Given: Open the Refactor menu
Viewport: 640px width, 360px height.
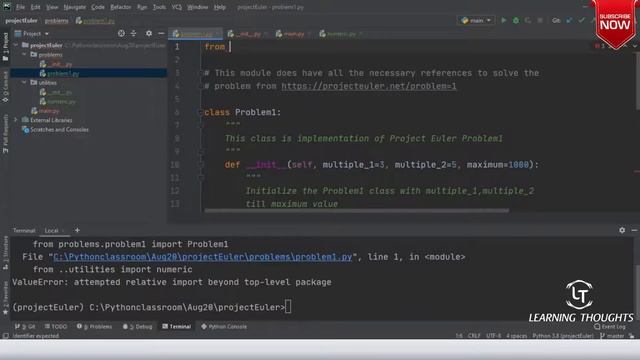Looking at the screenshot, I should click(x=121, y=7).
